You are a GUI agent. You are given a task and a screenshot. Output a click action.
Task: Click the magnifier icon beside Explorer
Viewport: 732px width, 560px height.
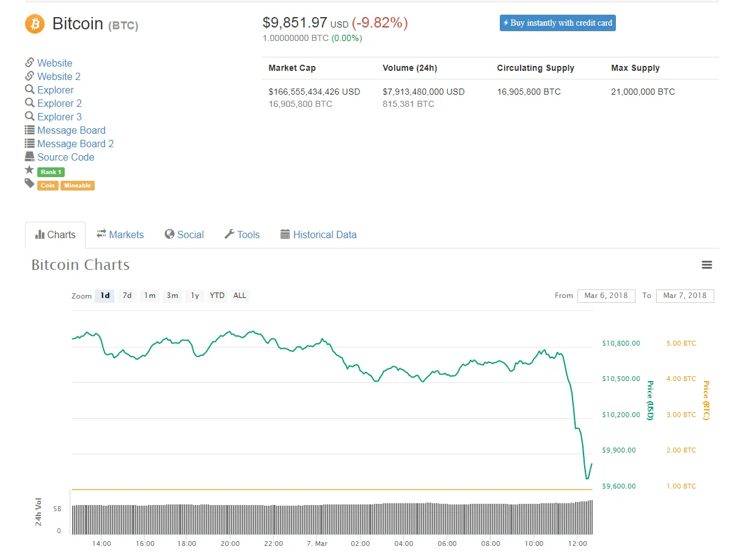(x=29, y=89)
